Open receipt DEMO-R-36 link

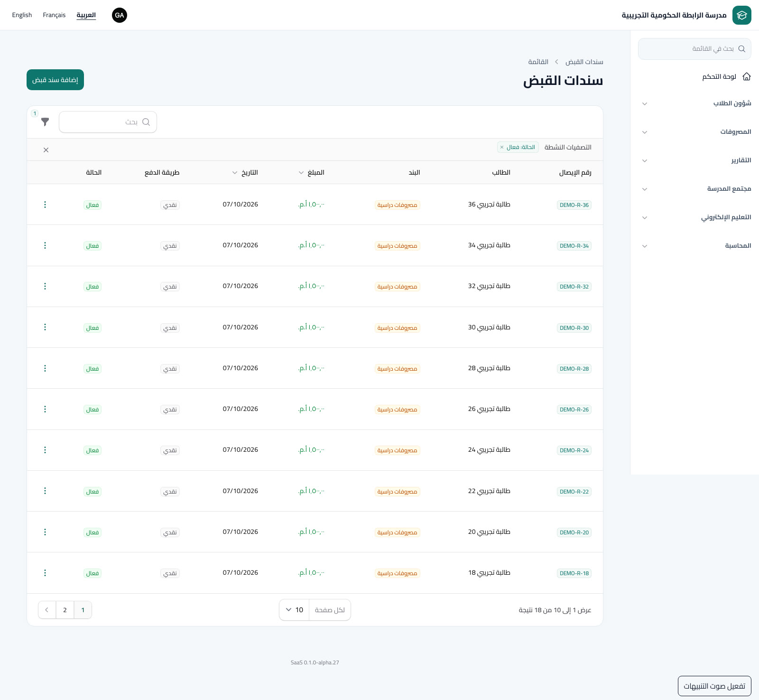click(x=574, y=205)
